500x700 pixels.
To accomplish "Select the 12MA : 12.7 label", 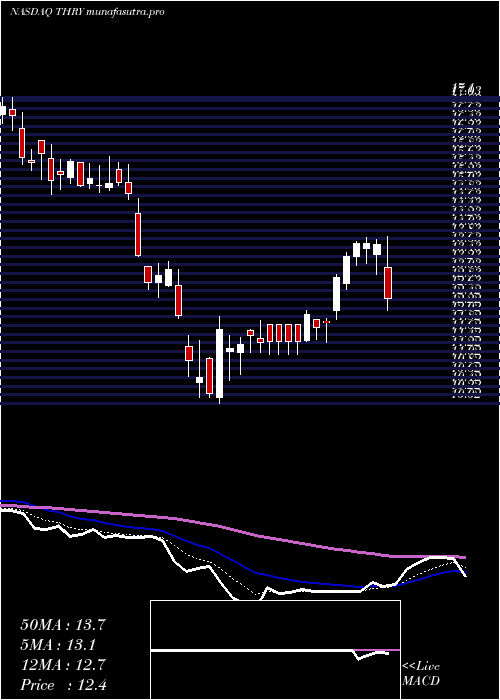I will pyautogui.click(x=63, y=665).
